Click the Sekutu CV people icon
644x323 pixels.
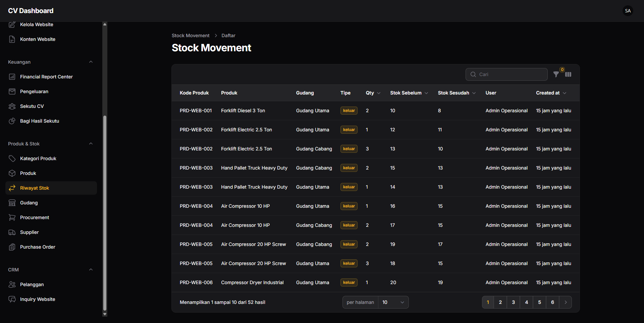[x=12, y=106]
